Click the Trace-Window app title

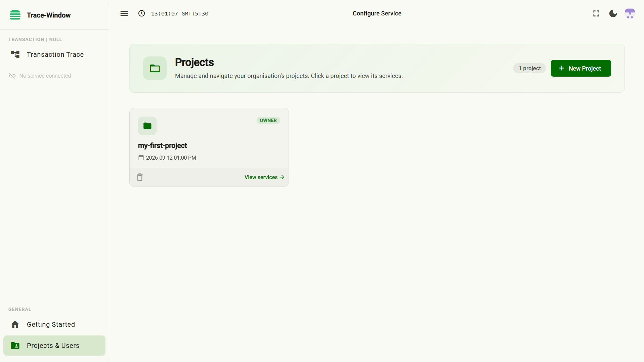(49, 15)
